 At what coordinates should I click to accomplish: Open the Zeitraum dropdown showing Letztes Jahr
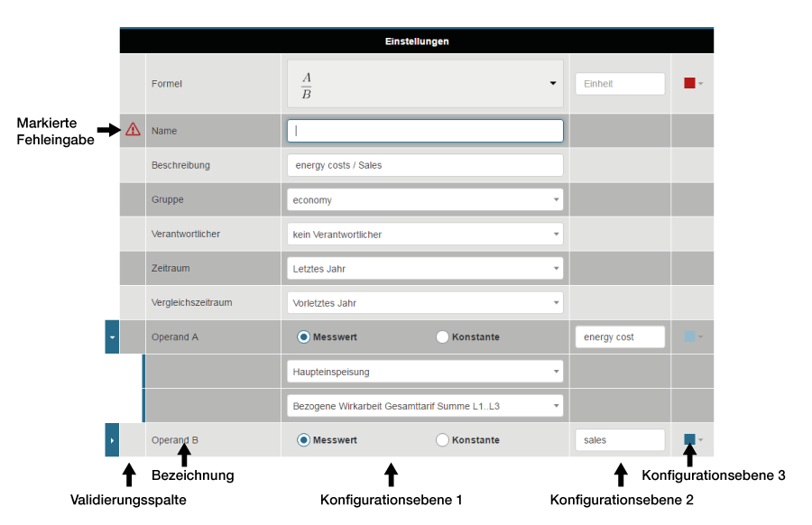(425, 268)
